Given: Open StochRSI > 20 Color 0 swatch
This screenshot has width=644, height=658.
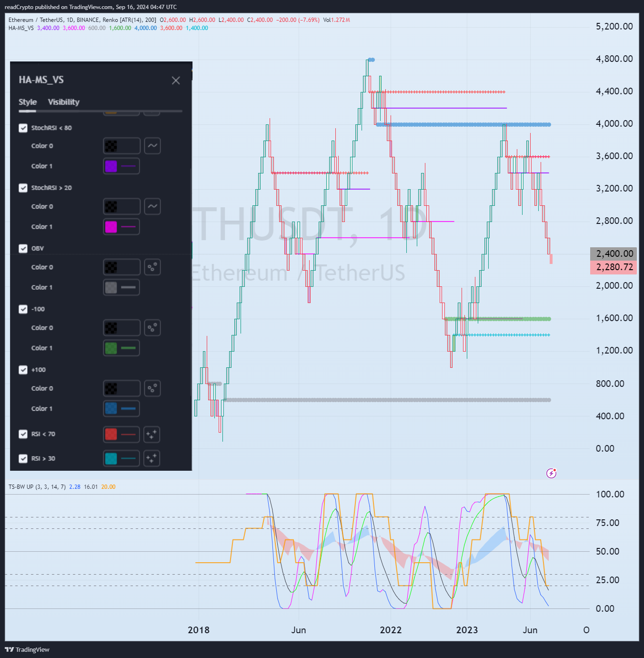Looking at the screenshot, I should click(121, 206).
